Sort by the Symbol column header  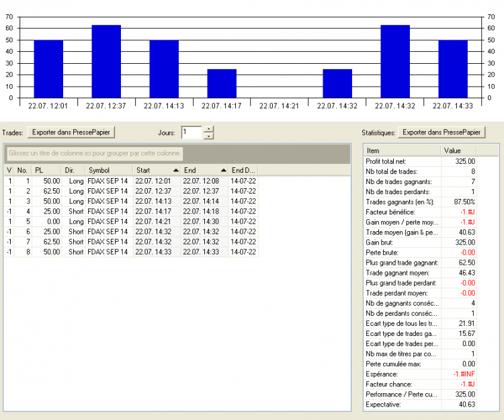click(109, 170)
